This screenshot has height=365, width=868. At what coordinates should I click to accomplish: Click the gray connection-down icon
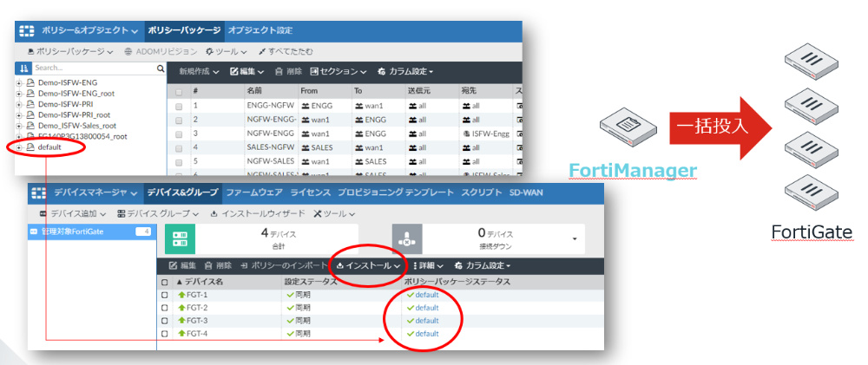(x=406, y=239)
